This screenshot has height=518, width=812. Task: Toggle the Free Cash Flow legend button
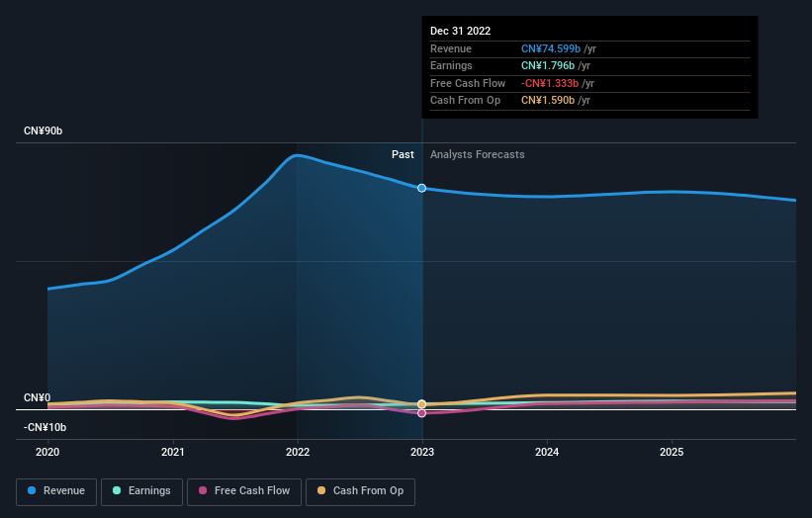[244, 491]
